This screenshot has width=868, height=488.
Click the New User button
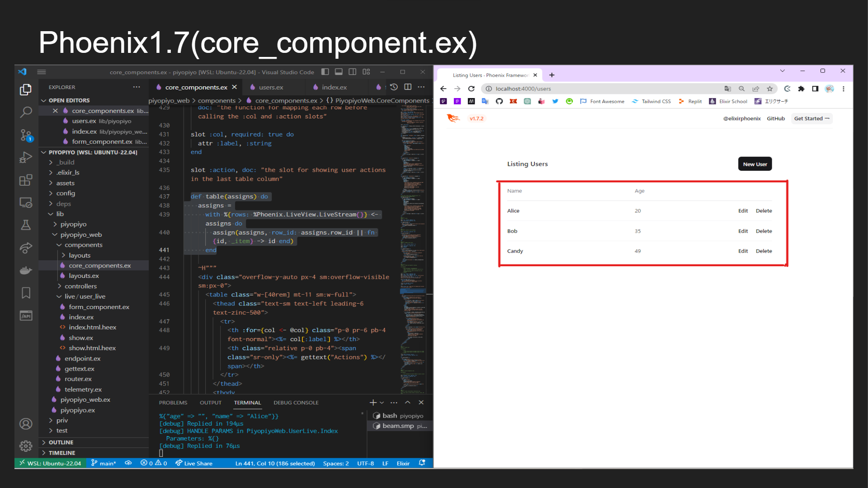(755, 164)
